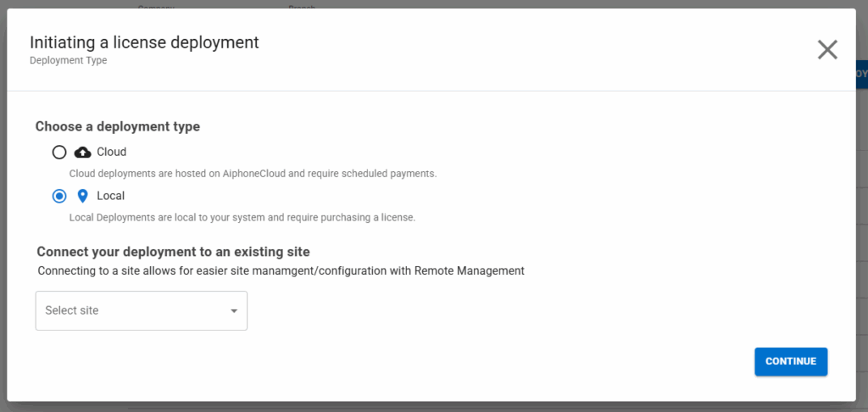This screenshot has height=412, width=868.
Task: Click the AiphoneCloud scheduled payments description
Action: 253,174
